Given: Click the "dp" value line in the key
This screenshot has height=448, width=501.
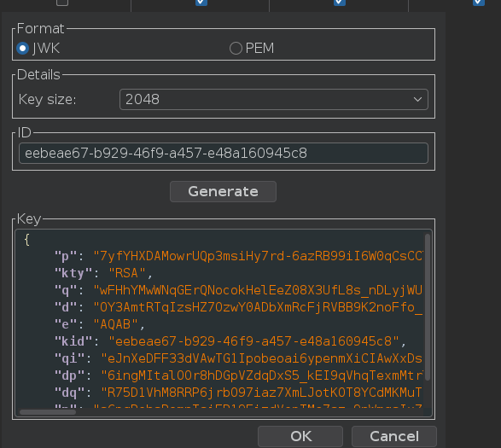Looking at the screenshot, I should 239,375.
